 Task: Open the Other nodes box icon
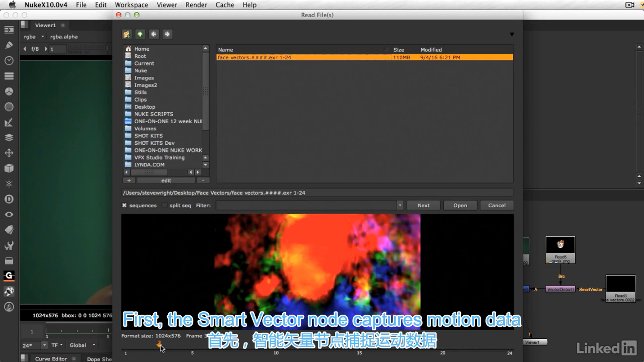coord(9,261)
